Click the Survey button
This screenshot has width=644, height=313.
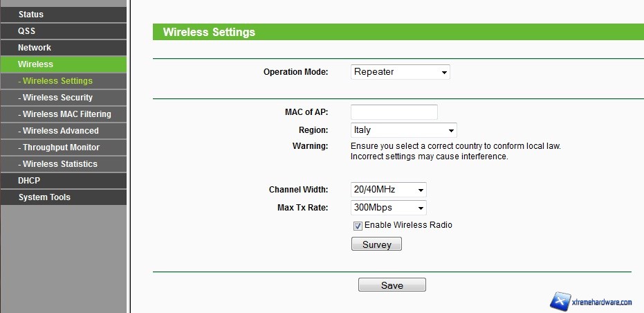pyautogui.click(x=376, y=244)
